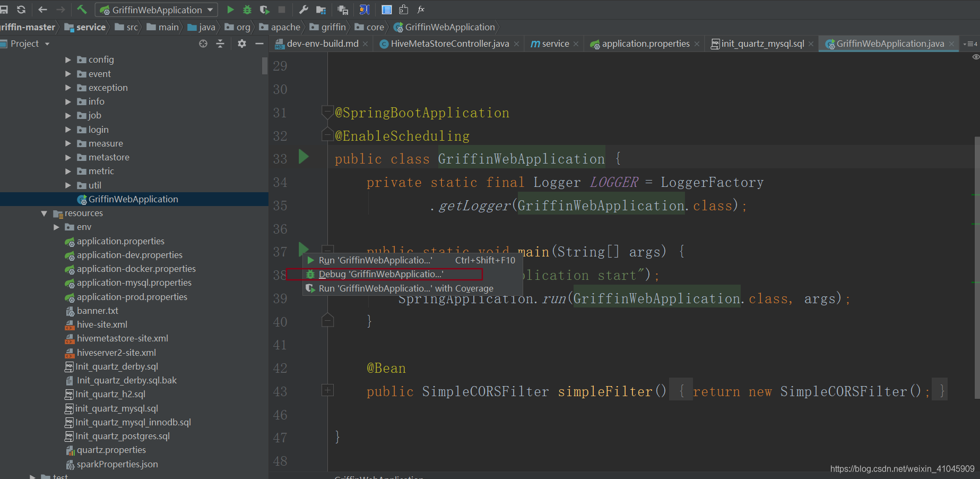
Task: Choose Debug 'GriffinWebApplicatio...' from popup menu
Action: [x=412, y=274]
